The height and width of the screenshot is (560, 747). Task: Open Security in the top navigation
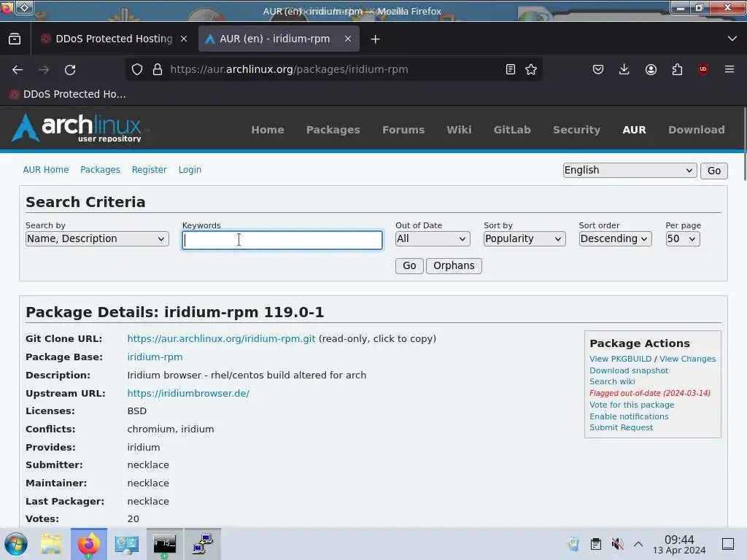[x=576, y=130]
